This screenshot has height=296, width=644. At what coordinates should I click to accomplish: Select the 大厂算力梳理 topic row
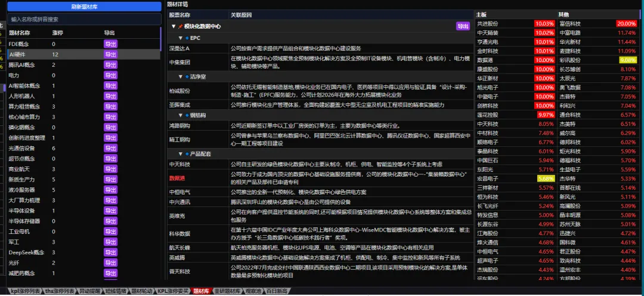84,200
